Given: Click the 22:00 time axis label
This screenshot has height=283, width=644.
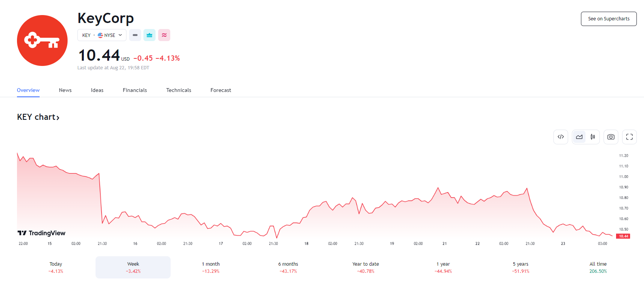Looking at the screenshot, I should (x=23, y=244).
